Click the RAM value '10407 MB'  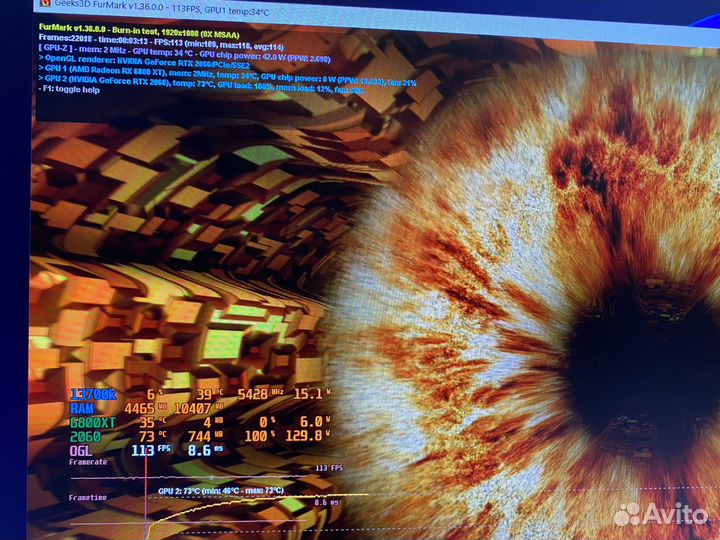[x=199, y=408]
